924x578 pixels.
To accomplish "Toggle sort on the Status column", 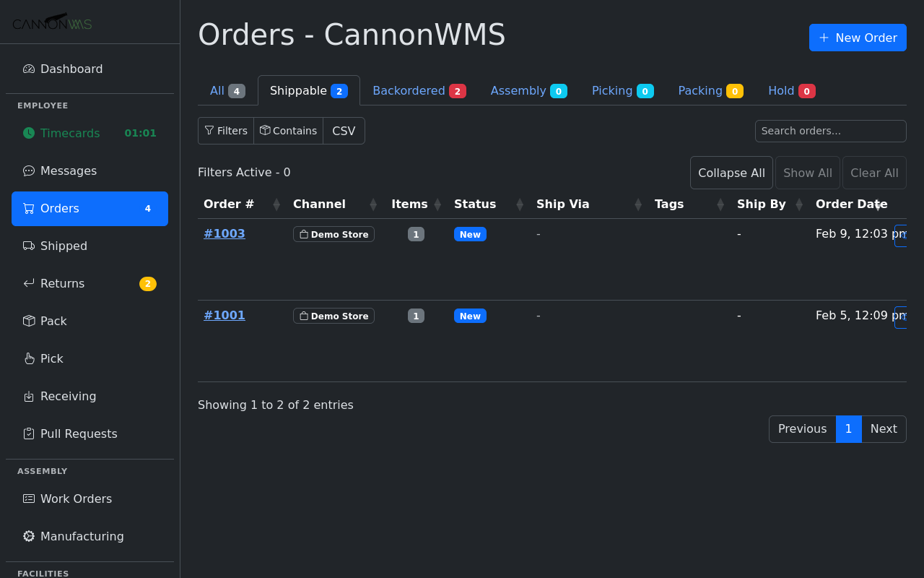I will pyautogui.click(x=520, y=204).
